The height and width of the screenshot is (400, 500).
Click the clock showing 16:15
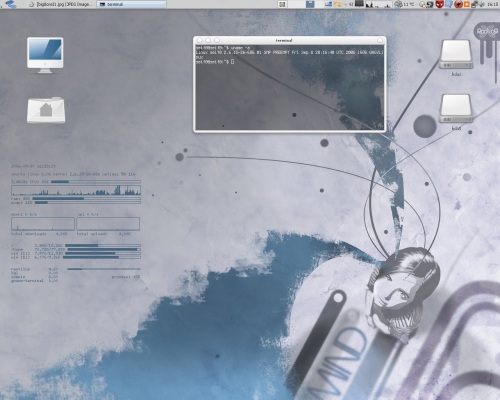click(493, 4)
